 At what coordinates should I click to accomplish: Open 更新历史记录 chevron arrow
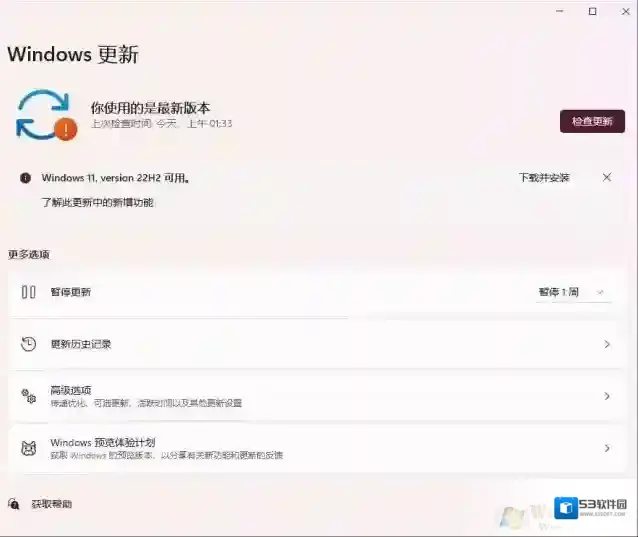click(x=607, y=344)
